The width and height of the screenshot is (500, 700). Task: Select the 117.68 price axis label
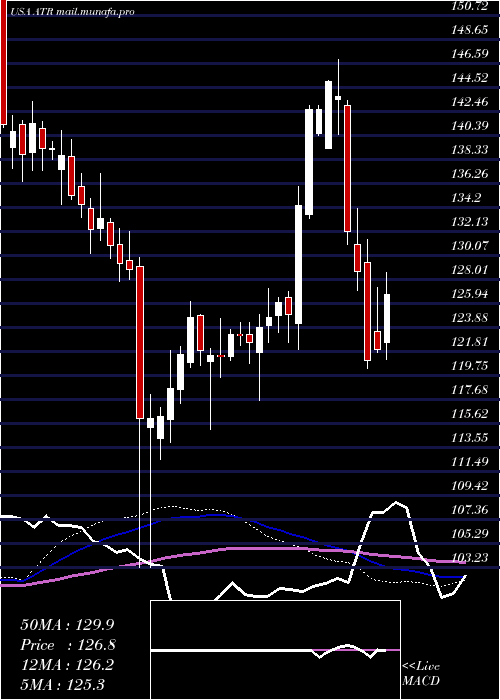(x=470, y=390)
